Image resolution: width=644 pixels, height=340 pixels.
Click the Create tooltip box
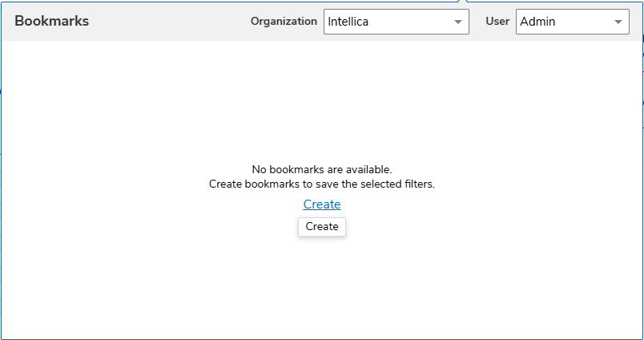(322, 227)
